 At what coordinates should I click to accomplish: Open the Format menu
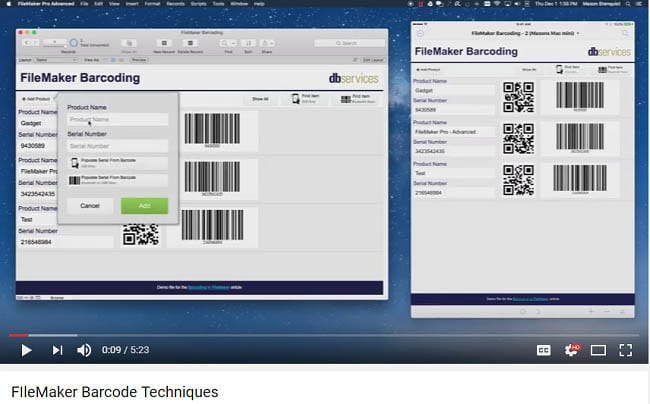click(x=152, y=4)
